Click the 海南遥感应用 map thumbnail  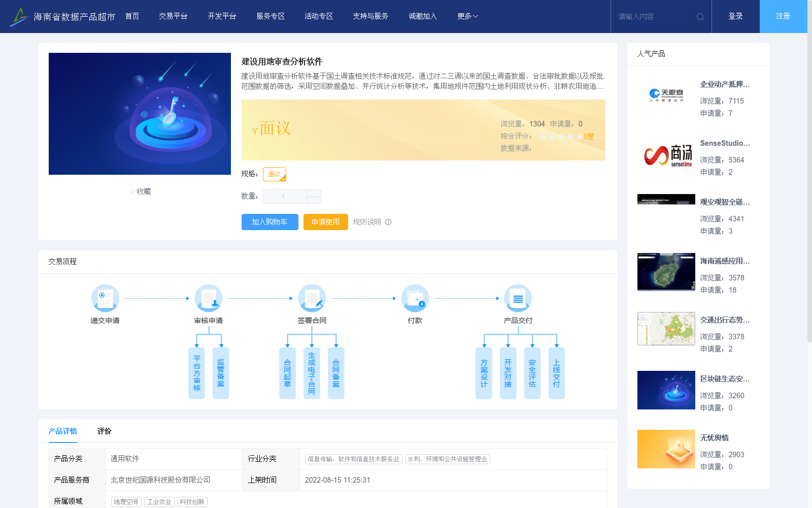(666, 272)
